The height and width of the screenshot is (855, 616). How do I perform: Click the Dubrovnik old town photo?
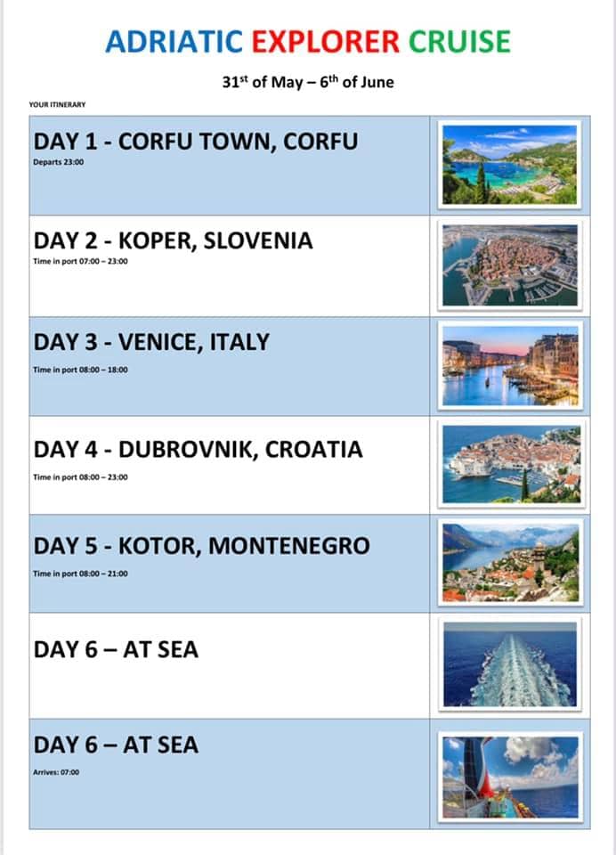[x=511, y=464]
